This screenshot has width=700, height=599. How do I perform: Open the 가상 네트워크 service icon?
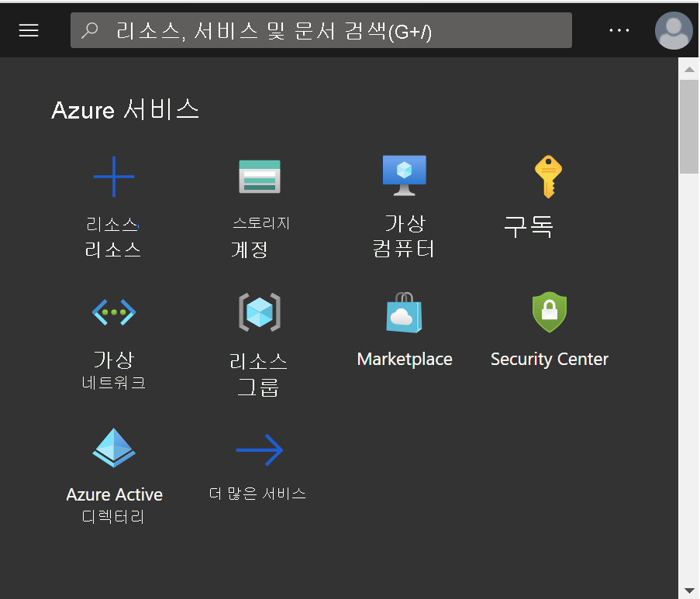coord(113,312)
